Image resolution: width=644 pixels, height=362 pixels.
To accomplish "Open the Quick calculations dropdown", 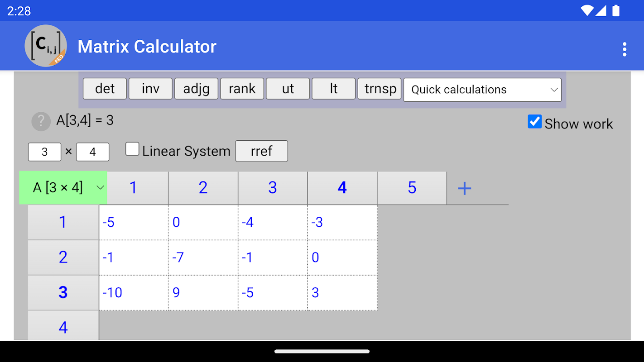I will point(482,90).
